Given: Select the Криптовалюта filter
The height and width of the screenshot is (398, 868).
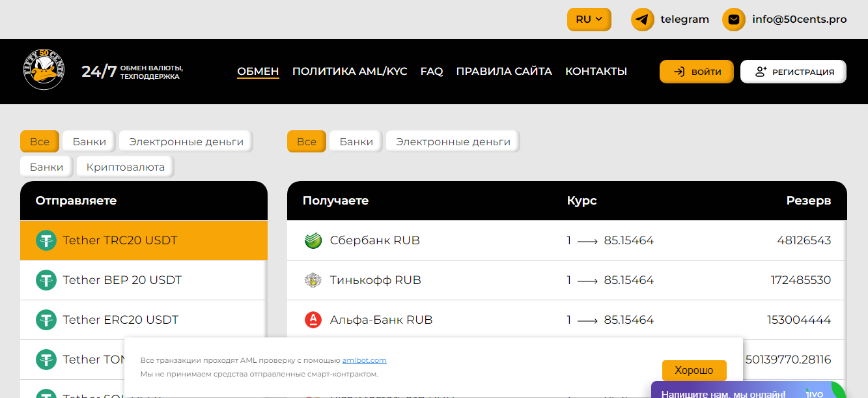Looking at the screenshot, I should tap(126, 167).
